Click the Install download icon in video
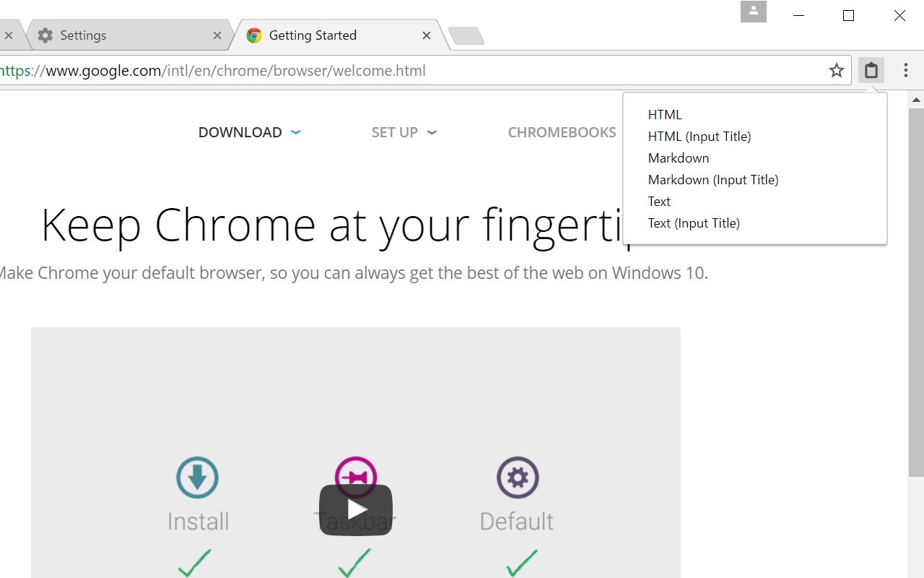924x578 pixels. click(x=197, y=478)
